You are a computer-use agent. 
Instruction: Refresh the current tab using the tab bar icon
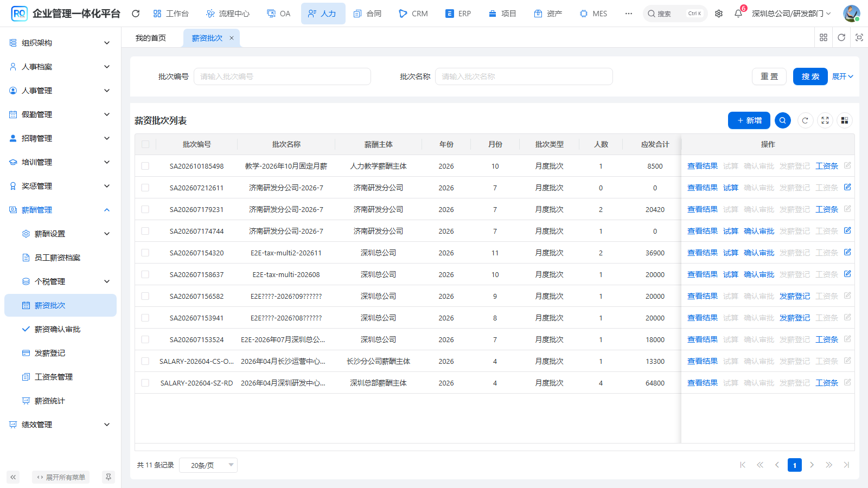pyautogui.click(x=841, y=37)
